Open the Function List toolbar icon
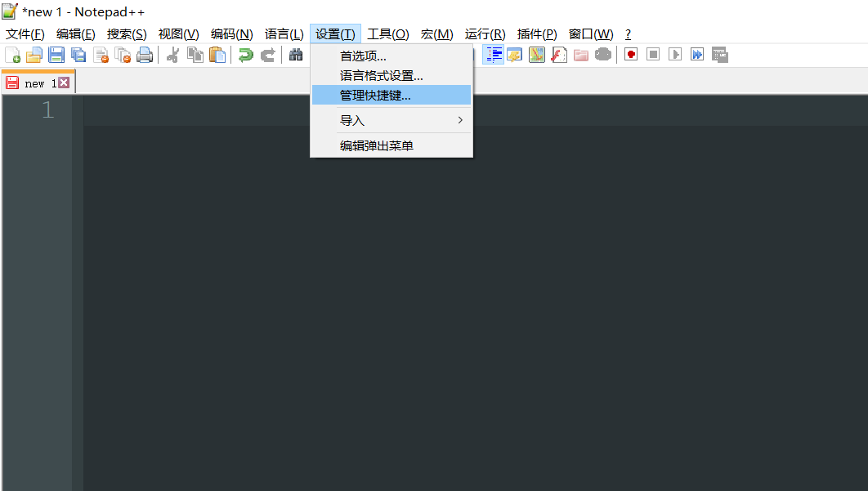 coord(559,55)
